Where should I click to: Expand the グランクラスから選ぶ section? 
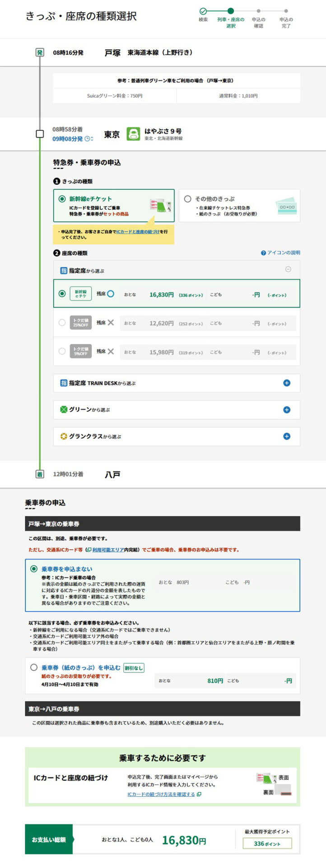286,436
